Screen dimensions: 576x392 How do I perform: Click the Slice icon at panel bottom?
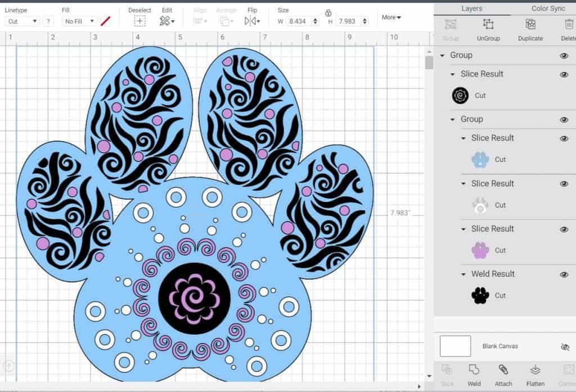pos(447,370)
